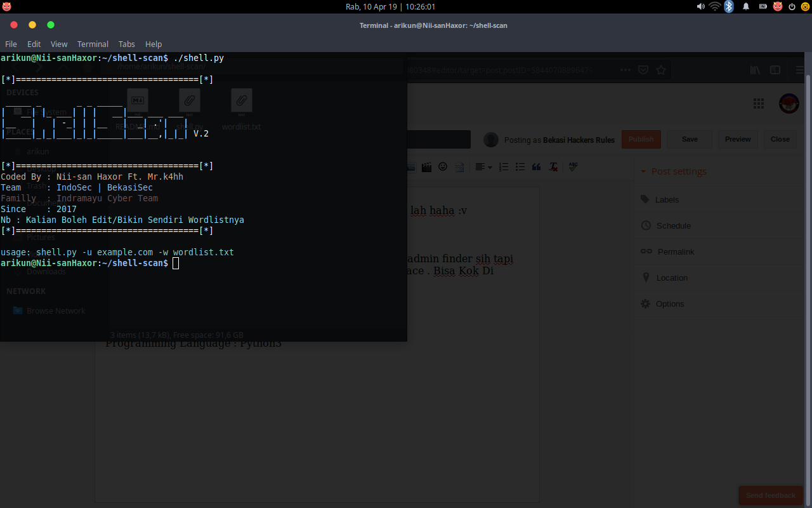Open the Terminal menu in menu bar
This screenshot has width=812, height=508.
[93, 44]
